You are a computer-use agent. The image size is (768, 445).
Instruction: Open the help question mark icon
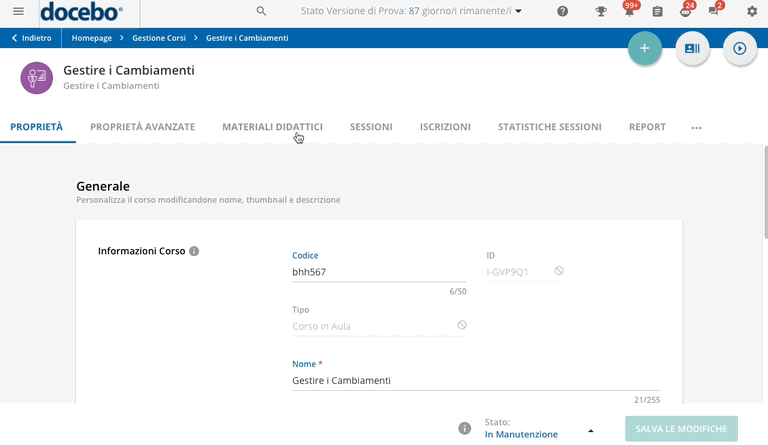coord(563,12)
